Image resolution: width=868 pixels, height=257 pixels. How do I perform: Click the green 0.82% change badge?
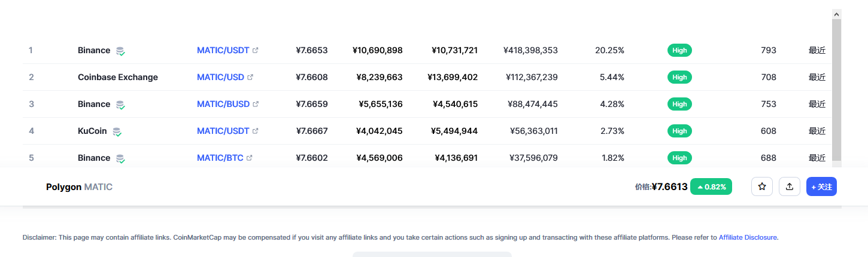711,186
